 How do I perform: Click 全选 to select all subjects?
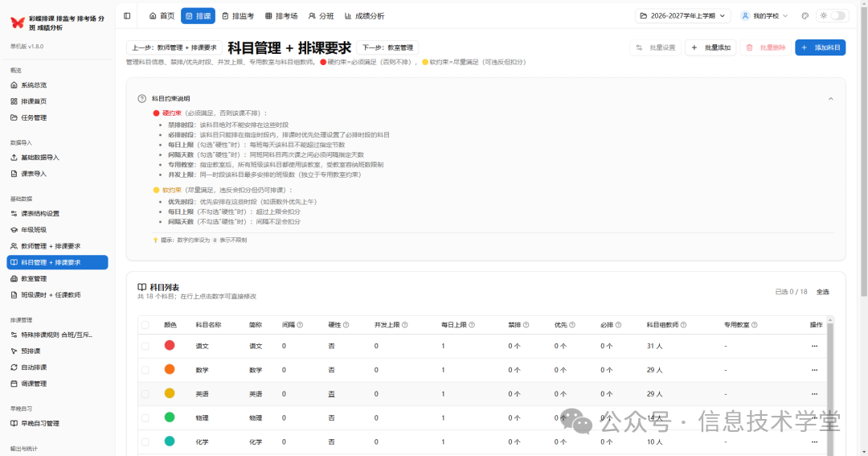tap(823, 292)
